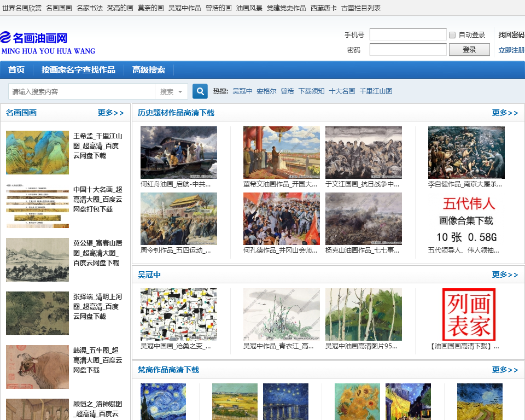Open the 历史题材作品高清下载 heading
This screenshot has height=420, width=525.
176,113
